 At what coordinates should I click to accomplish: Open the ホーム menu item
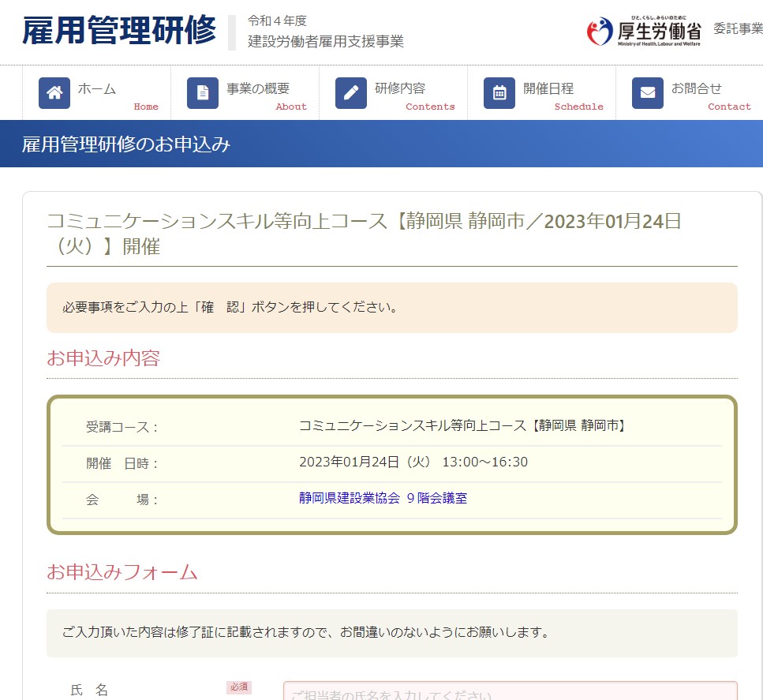pos(97,88)
